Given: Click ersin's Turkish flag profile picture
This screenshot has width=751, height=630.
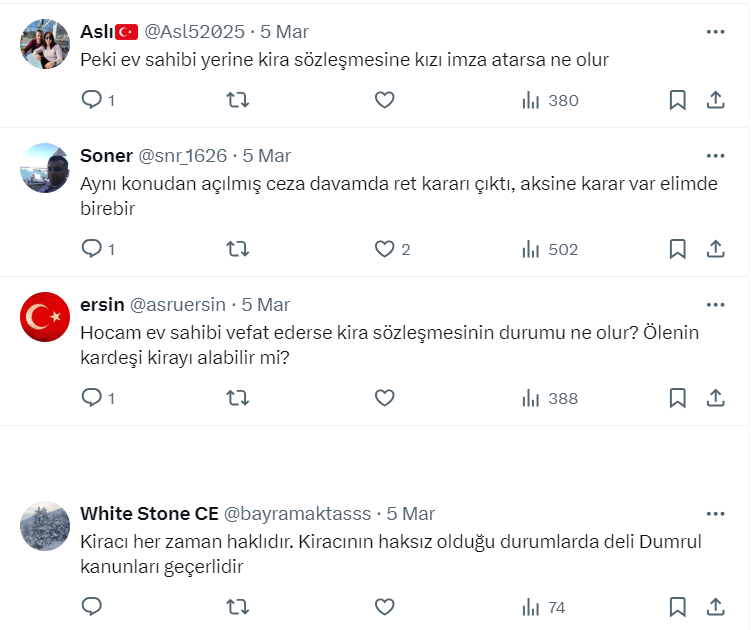Looking at the screenshot, I should (45, 318).
